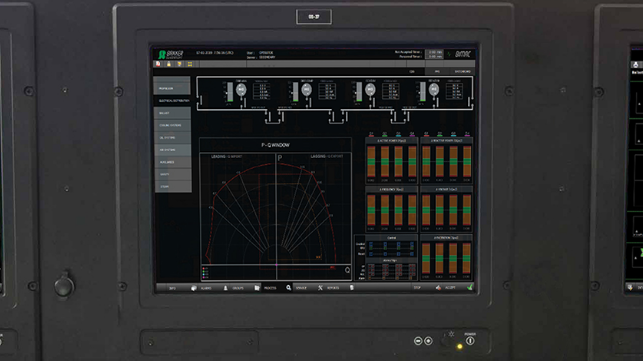Click the speaker mute icon in bottom bar
643x361 pixels.
coord(438,288)
